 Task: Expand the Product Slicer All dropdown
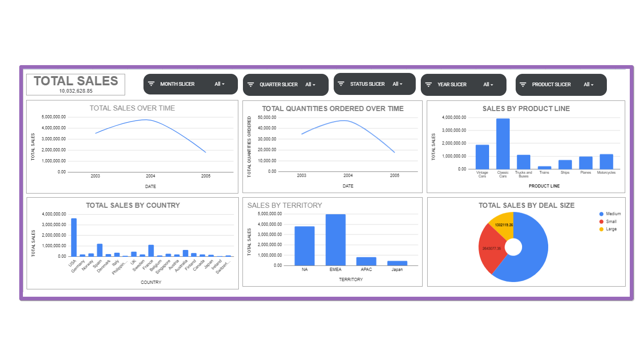589,84
